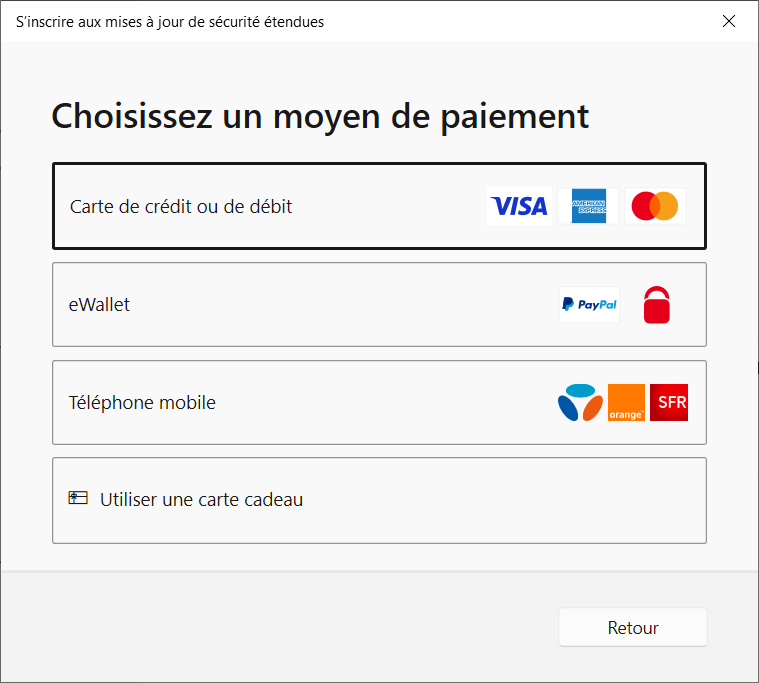Click the Visa card logo
Screen dimensions: 759x683
pos(520,206)
